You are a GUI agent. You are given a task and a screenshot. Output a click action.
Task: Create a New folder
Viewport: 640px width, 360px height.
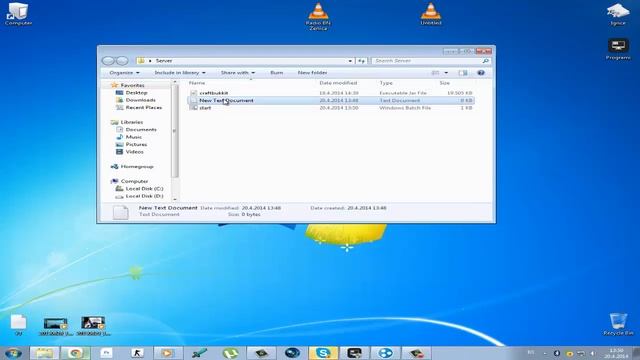312,73
